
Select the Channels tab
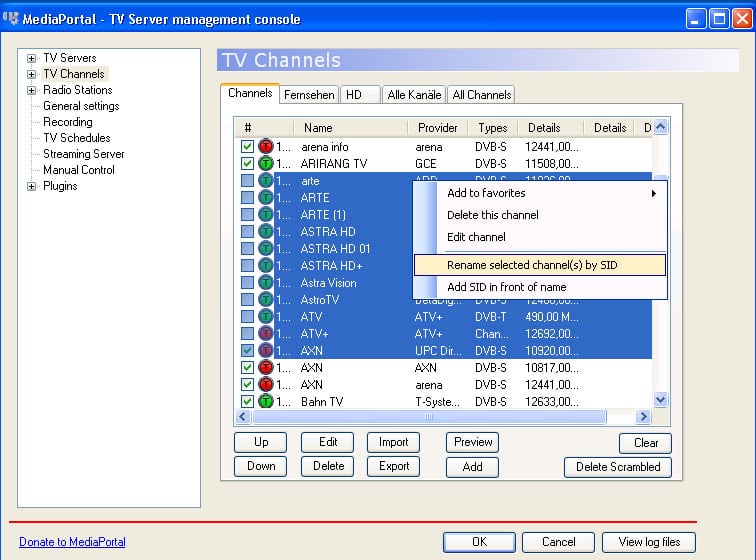point(250,93)
